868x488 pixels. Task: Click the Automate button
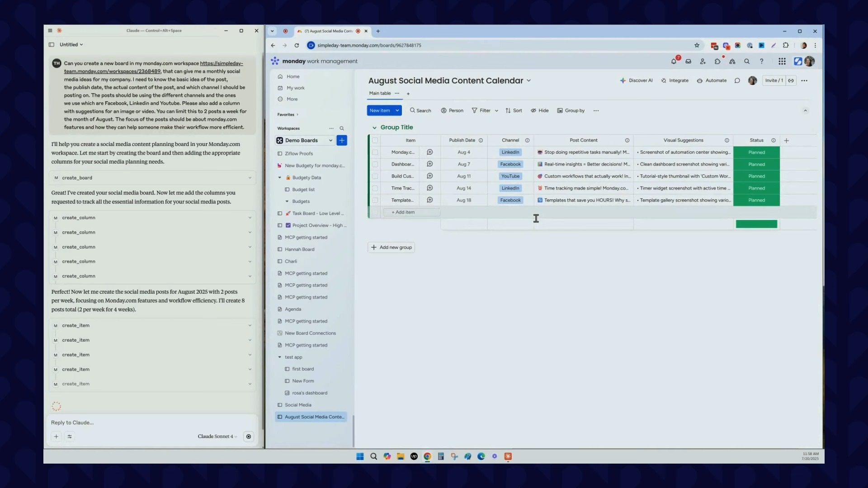coord(712,80)
